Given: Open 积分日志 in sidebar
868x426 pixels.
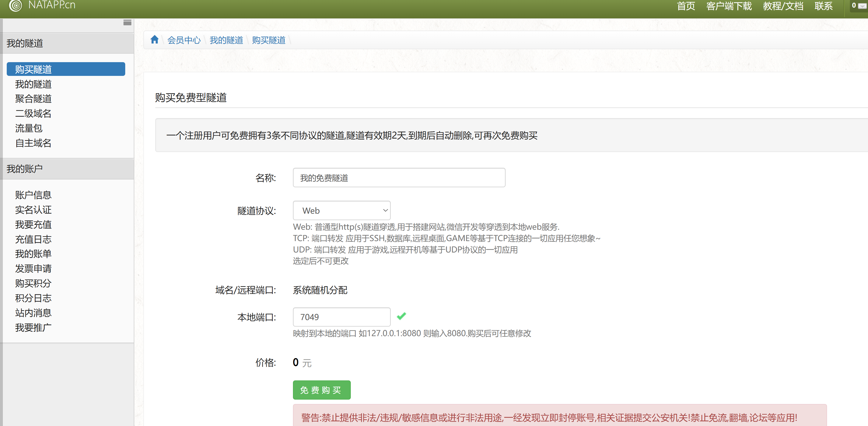Looking at the screenshot, I should [x=33, y=298].
